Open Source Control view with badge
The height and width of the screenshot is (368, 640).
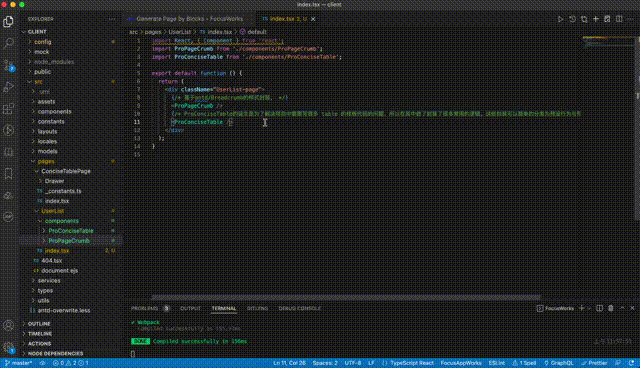[x=8, y=65]
